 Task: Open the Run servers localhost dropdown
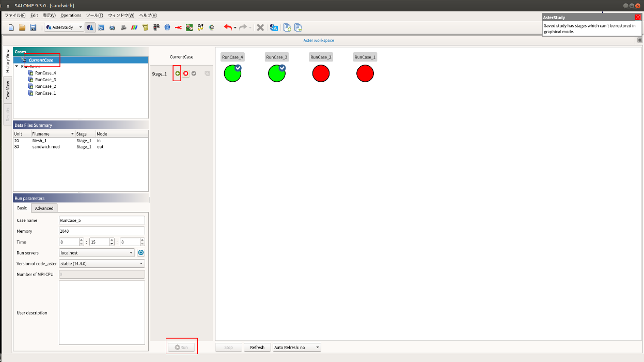point(97,253)
